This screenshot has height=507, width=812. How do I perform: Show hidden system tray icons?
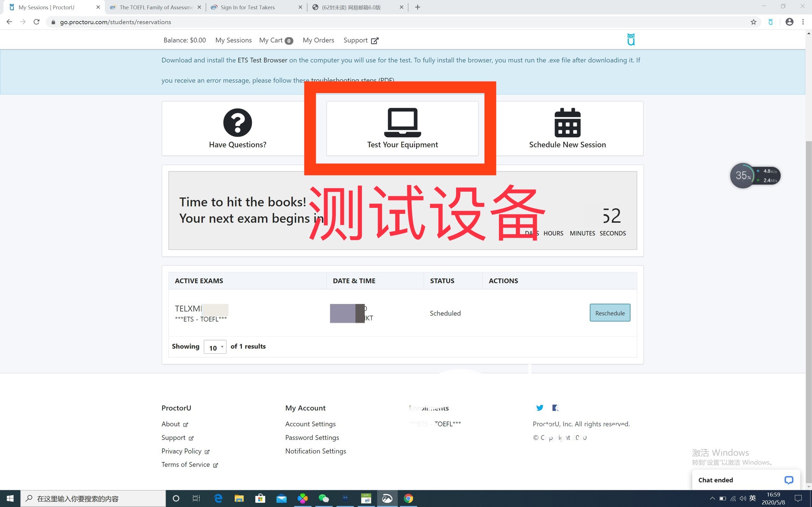(712, 499)
